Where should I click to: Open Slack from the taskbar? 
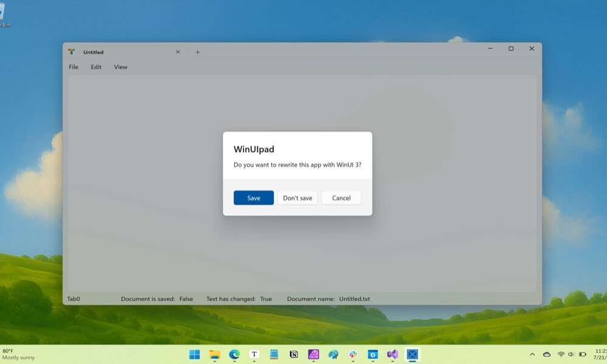point(353,354)
